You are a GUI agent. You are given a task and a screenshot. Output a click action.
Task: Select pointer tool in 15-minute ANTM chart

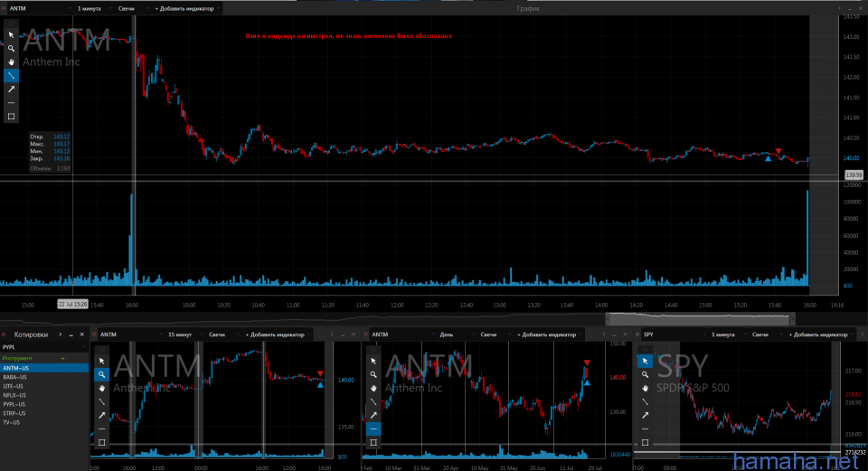(x=102, y=361)
